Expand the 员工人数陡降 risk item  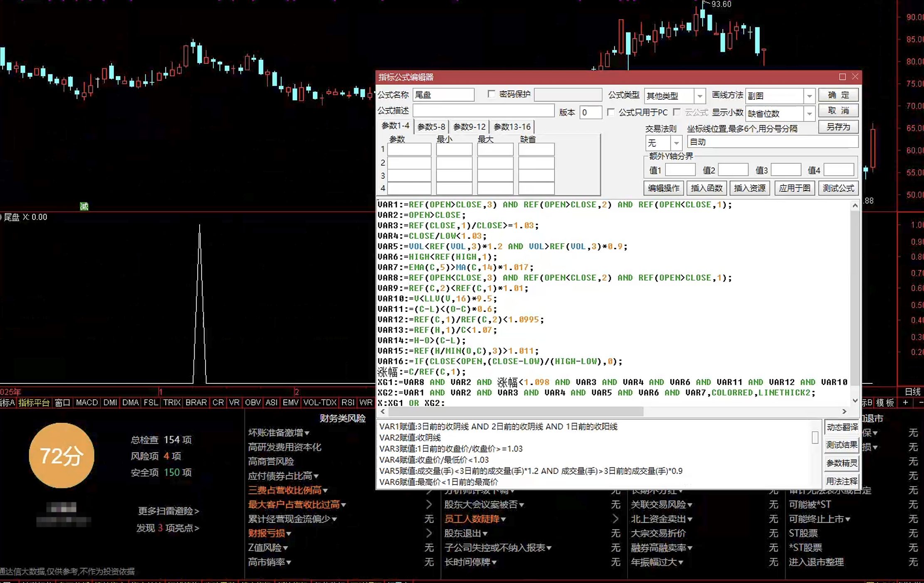(x=475, y=519)
